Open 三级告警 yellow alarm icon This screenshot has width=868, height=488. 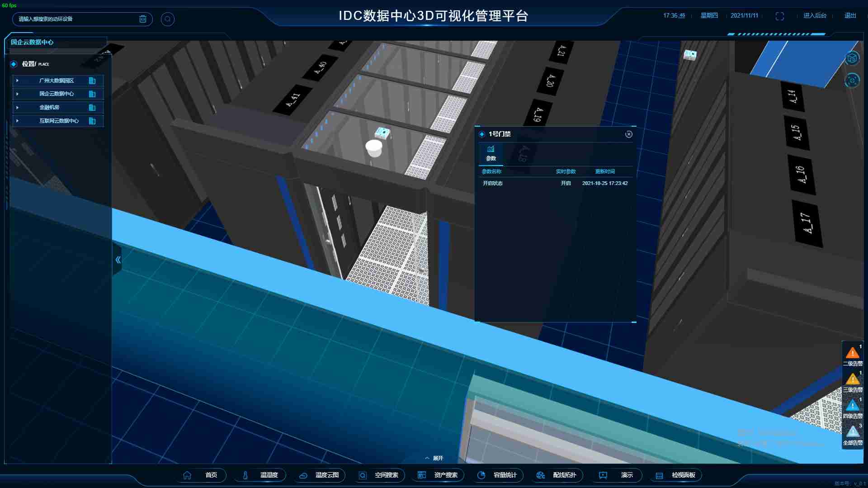[853, 379]
